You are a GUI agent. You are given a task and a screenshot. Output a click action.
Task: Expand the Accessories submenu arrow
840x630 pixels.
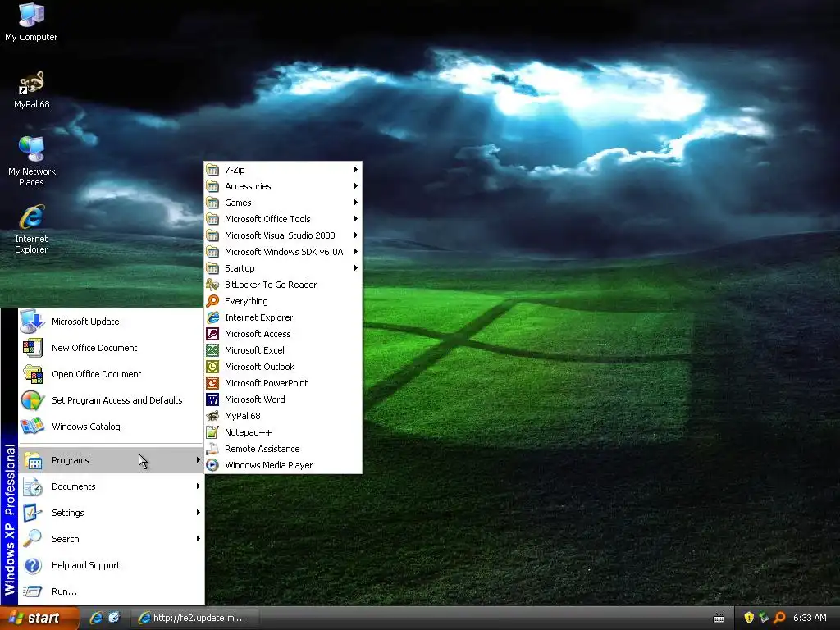pyautogui.click(x=356, y=186)
